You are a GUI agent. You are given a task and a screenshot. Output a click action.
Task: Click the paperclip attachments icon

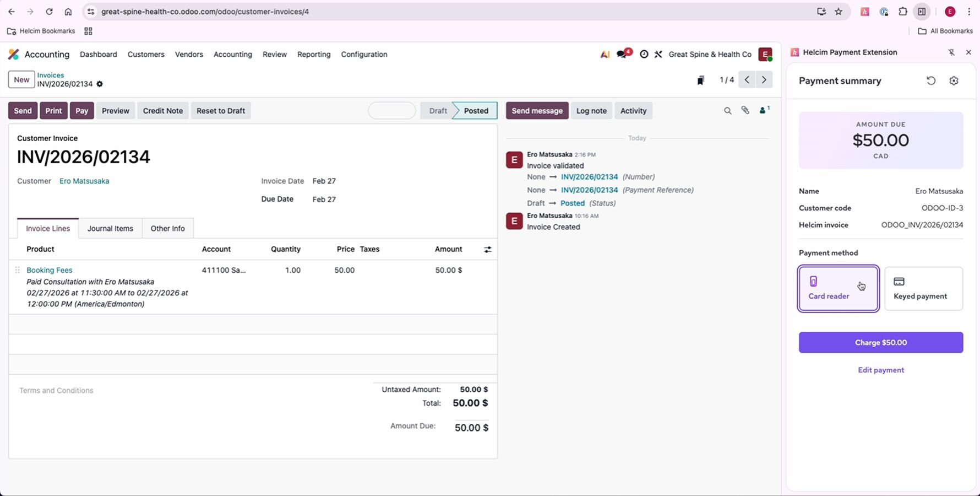745,110
